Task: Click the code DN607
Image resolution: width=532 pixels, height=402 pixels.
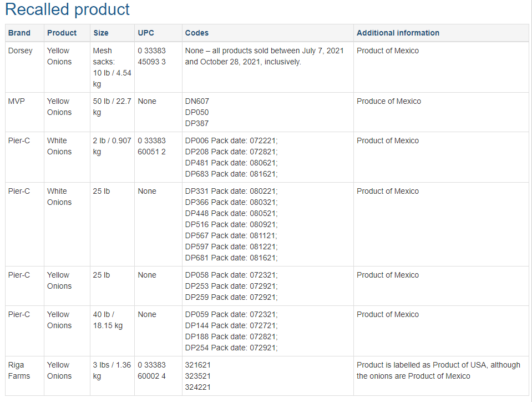Action: (x=197, y=101)
